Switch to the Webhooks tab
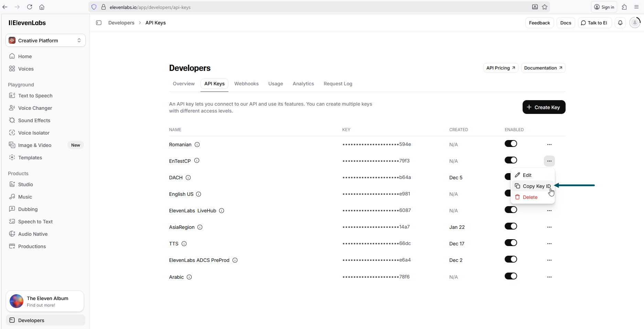This screenshot has height=329, width=644. [x=246, y=84]
